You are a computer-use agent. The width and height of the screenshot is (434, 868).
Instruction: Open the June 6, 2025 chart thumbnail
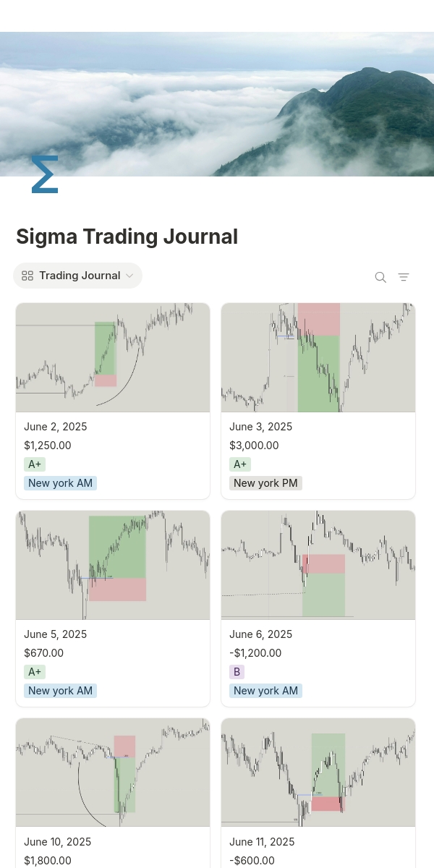coord(318,565)
